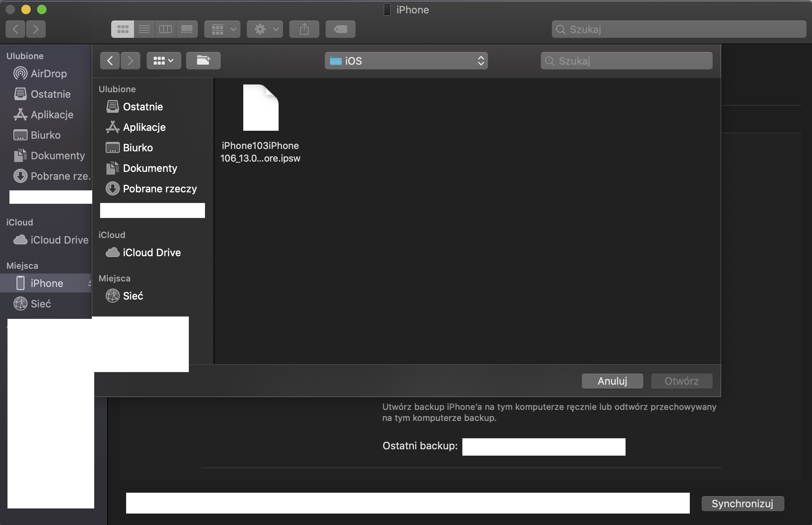Open the iOS folder path dropdown
This screenshot has width=812, height=525.
point(406,61)
